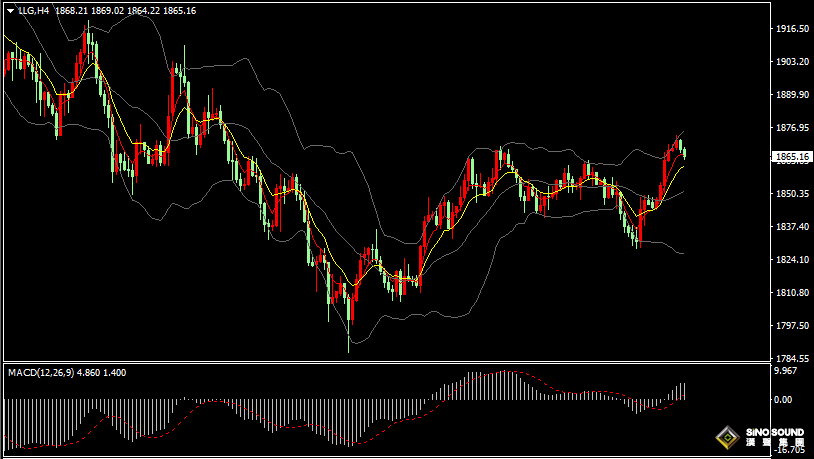
Task: Click the current price tag 1865.16
Action: click(x=791, y=157)
